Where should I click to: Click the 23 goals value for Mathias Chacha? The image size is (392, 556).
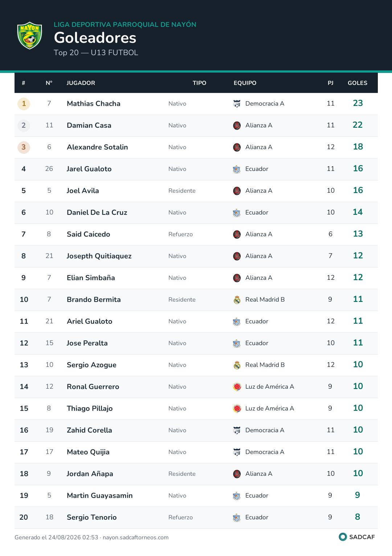[x=358, y=103]
